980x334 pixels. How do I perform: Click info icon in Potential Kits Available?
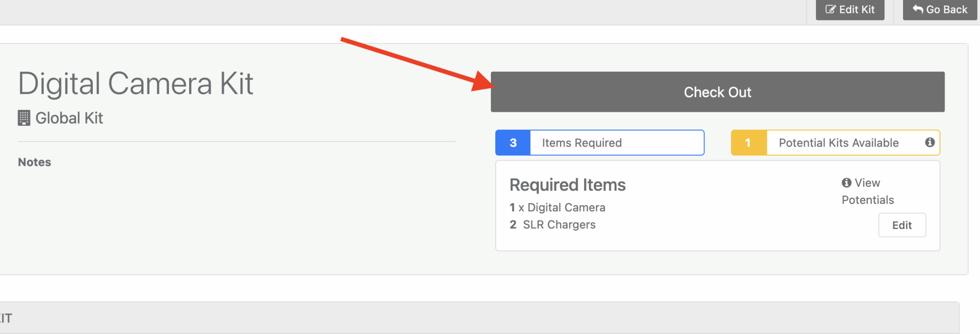pos(930,142)
